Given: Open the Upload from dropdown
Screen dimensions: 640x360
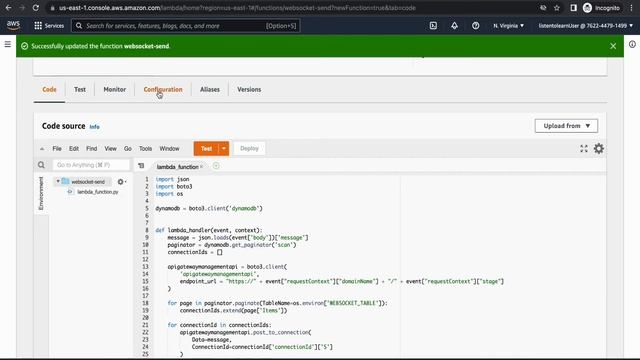Looking at the screenshot, I should tap(566, 126).
